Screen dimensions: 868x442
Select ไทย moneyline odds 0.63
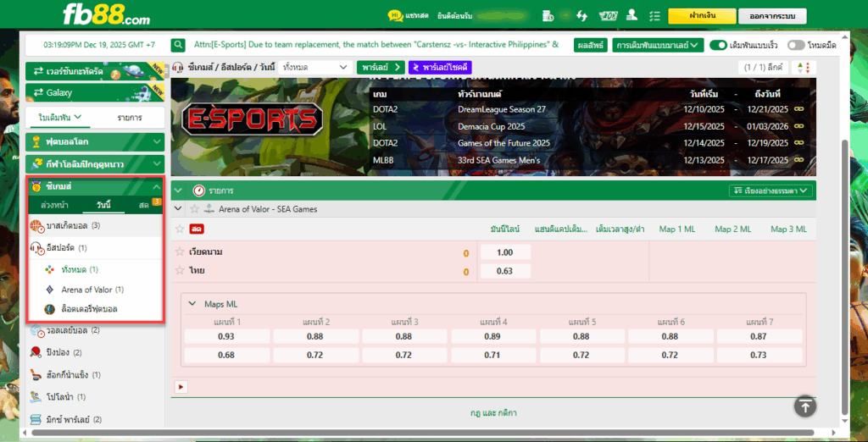pos(505,271)
